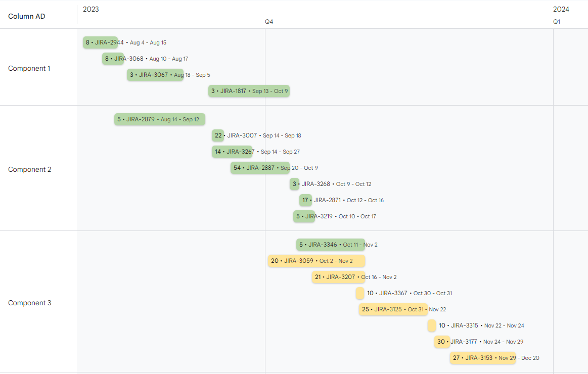Open the JIRA-2944 timeline bar
The image size is (588, 374).
(x=100, y=42)
